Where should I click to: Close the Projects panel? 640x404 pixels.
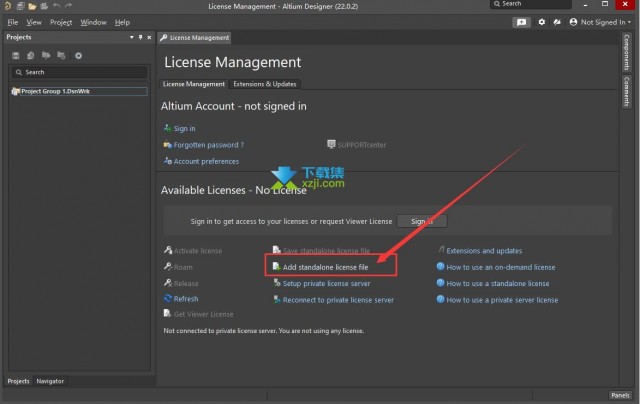click(149, 37)
